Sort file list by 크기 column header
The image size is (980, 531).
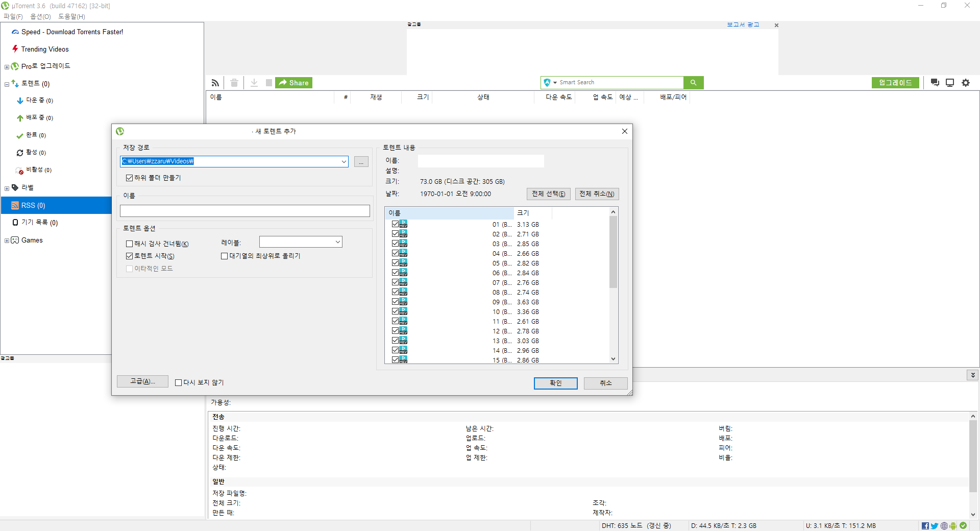tap(532, 213)
